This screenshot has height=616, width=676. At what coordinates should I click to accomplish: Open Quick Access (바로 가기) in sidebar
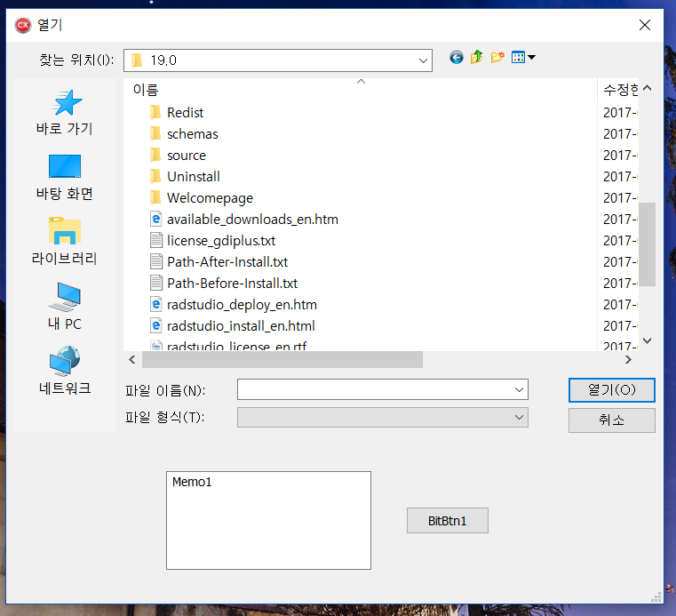click(x=65, y=113)
